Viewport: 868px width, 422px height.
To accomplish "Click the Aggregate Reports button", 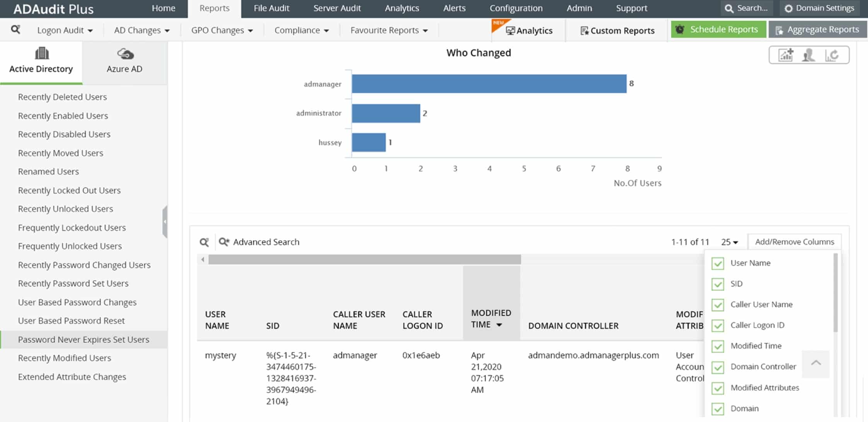I will (818, 29).
